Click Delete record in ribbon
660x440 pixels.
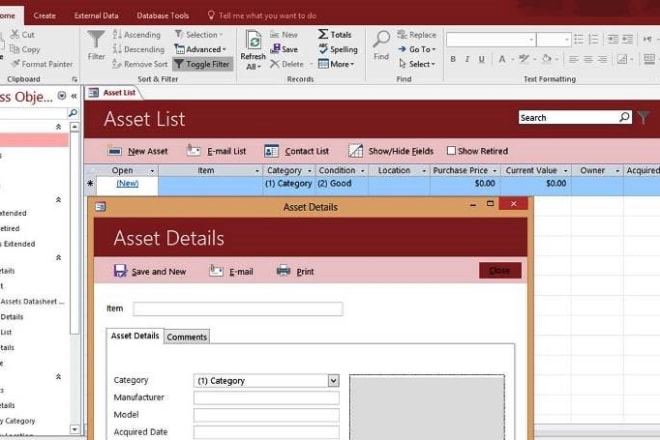coord(287,64)
